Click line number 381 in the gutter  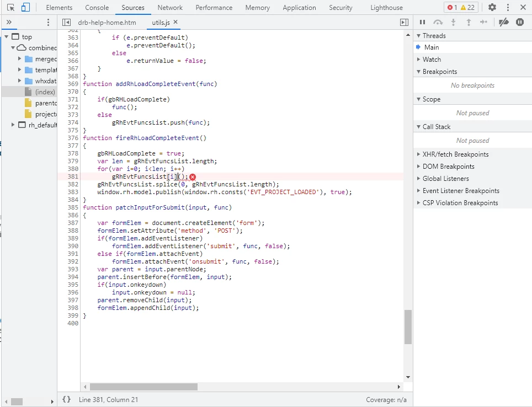(73, 176)
